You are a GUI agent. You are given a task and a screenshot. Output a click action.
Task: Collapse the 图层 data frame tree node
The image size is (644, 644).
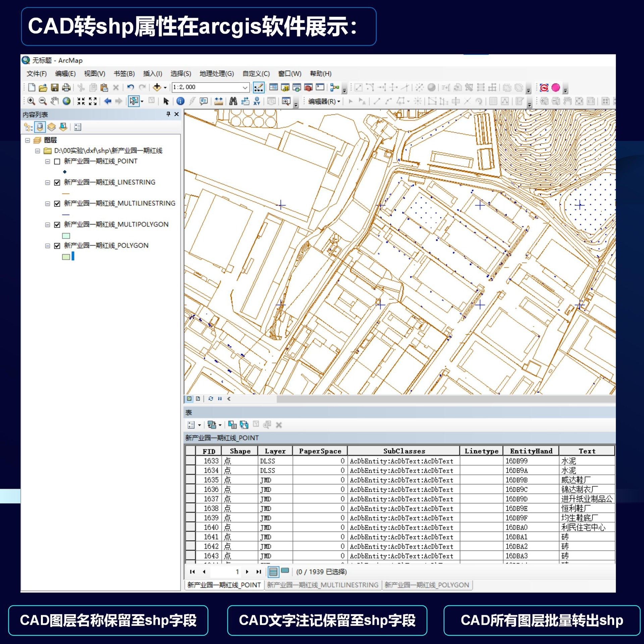(28, 140)
